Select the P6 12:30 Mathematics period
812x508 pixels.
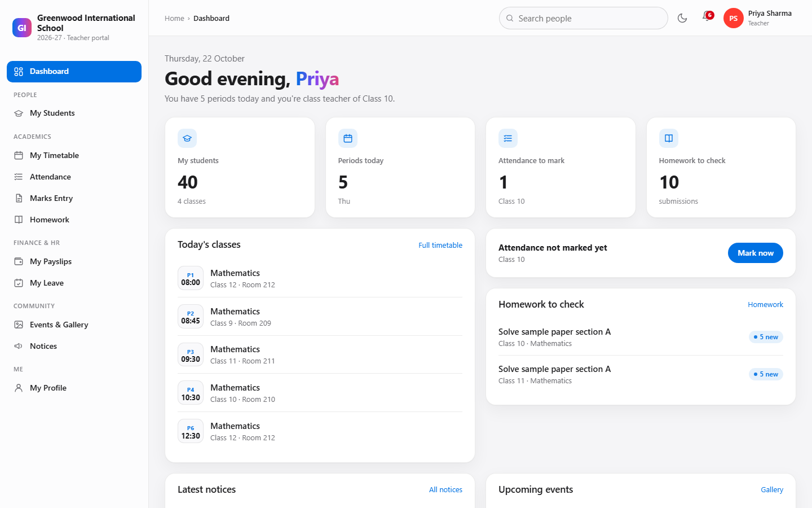click(320, 431)
